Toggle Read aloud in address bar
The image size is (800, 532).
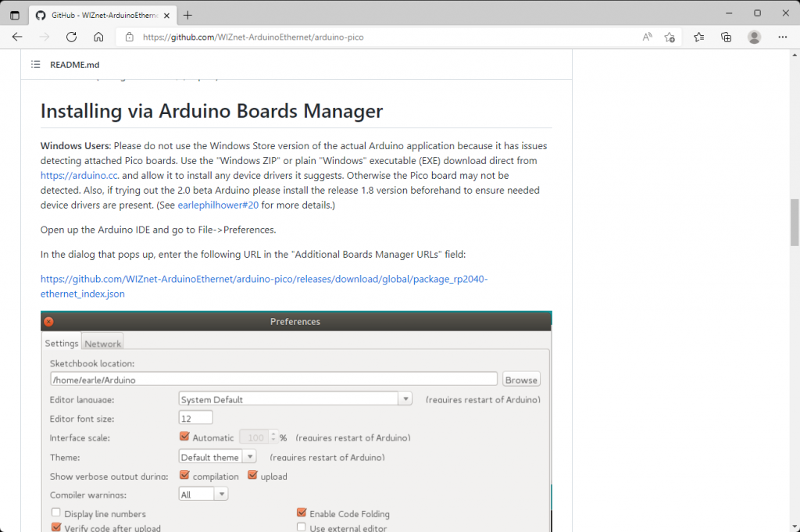(647, 37)
